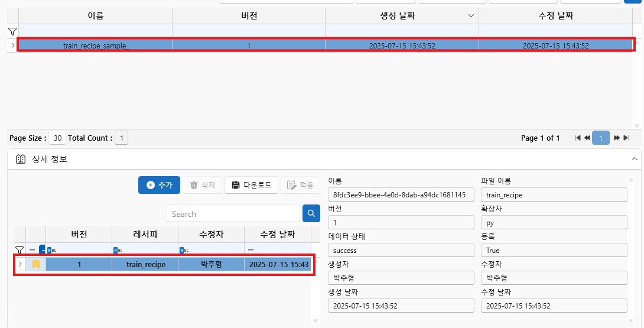
Task: Click the funnel filter icon in upper table
Action: (12, 31)
